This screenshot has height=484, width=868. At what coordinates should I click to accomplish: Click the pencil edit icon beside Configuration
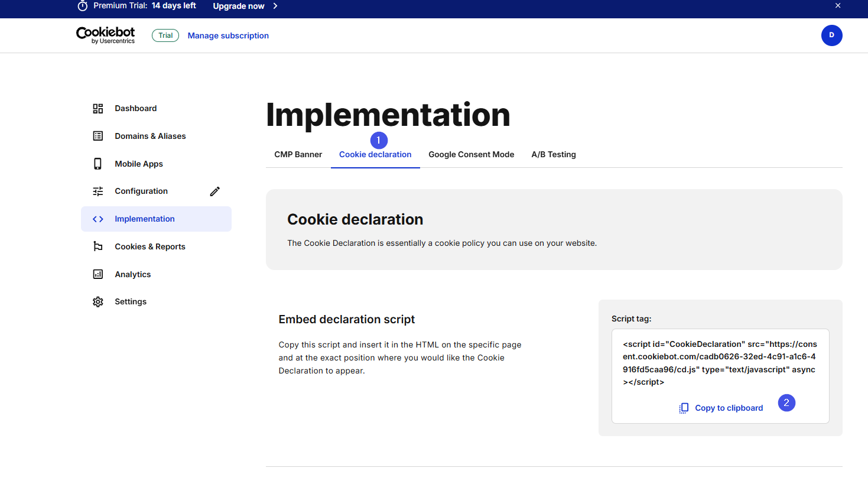coord(215,191)
